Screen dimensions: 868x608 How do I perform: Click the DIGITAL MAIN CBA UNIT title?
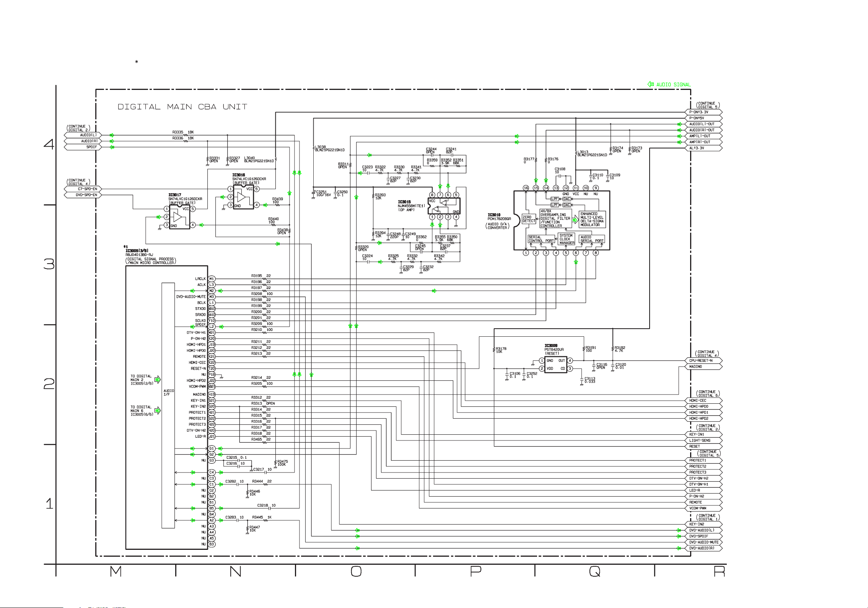coord(182,107)
